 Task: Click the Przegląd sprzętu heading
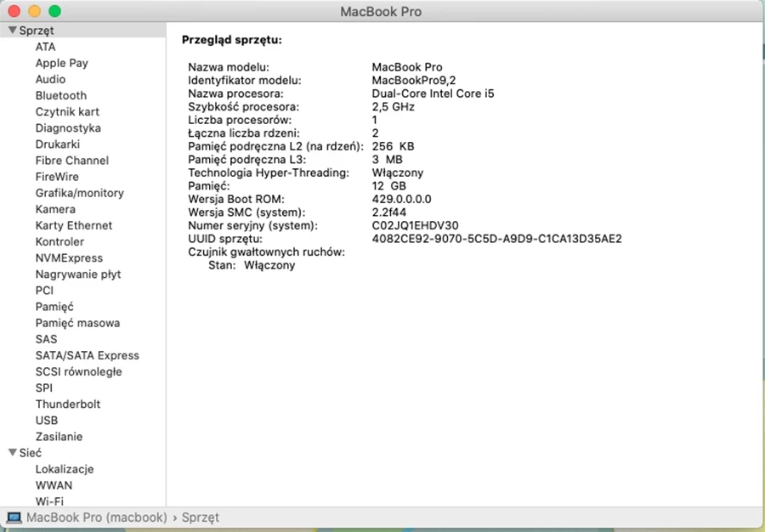(x=232, y=40)
